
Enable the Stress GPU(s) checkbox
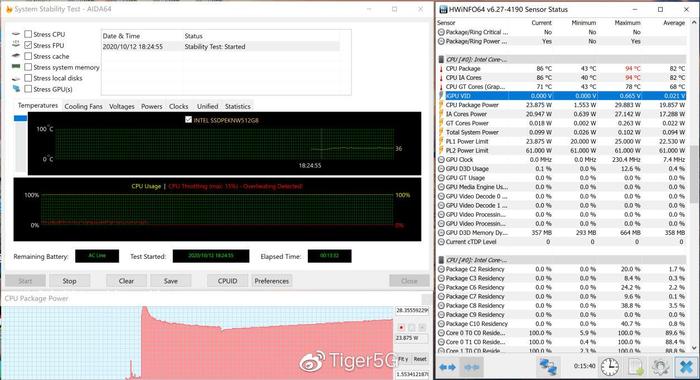tap(28, 89)
